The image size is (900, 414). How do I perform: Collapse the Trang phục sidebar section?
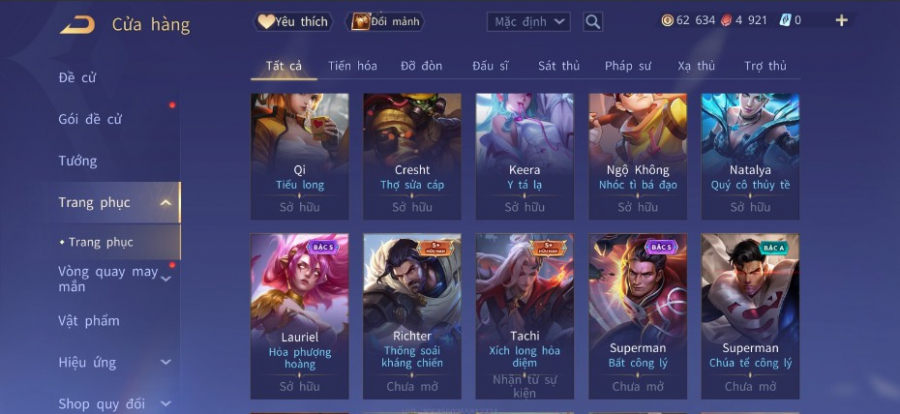pos(166,202)
